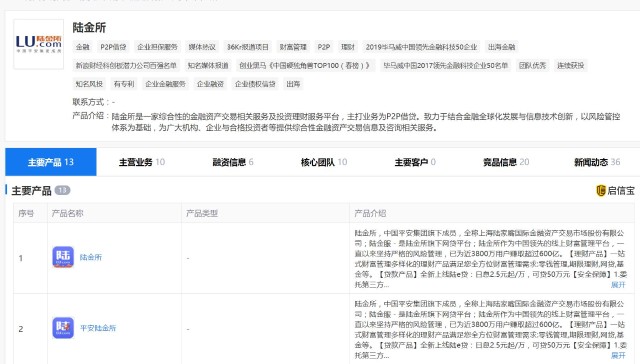The image size is (640, 364).
Task: Click the 知名风投 tag
Action: tap(89, 84)
